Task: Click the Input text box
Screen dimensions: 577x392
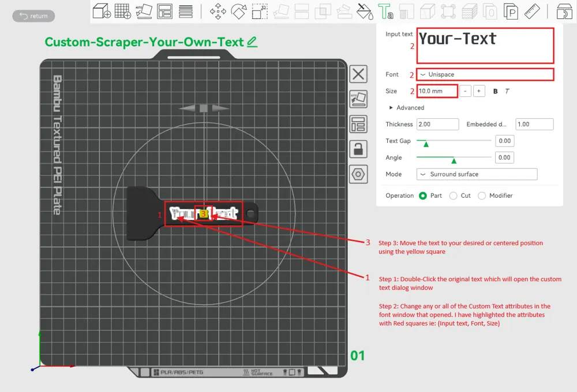Action: [x=485, y=46]
